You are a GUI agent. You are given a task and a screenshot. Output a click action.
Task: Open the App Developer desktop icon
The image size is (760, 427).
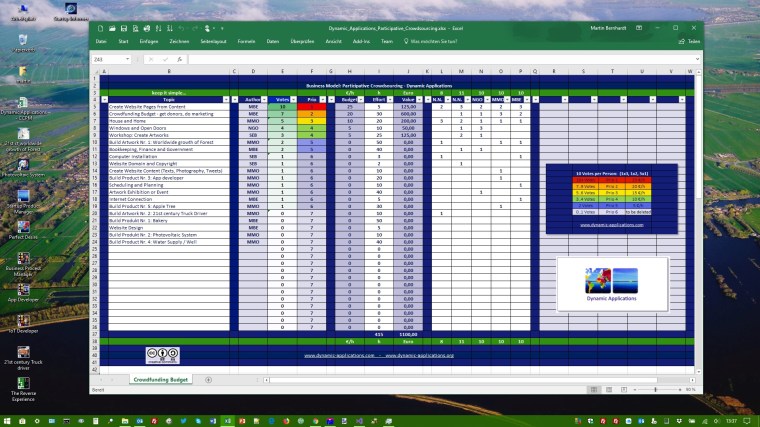point(22,287)
